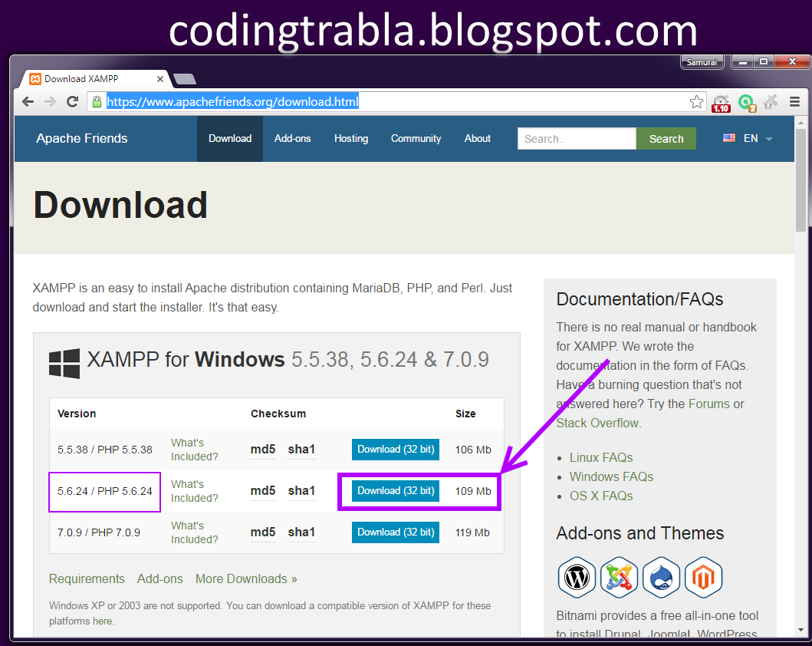Screen dimensions: 812x646
Task: Bookmark the page with the star icon
Action: 696,101
